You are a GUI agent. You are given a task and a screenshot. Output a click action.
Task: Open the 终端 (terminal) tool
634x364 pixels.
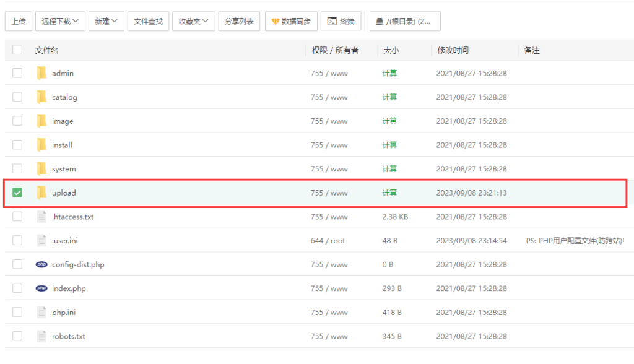[341, 21]
